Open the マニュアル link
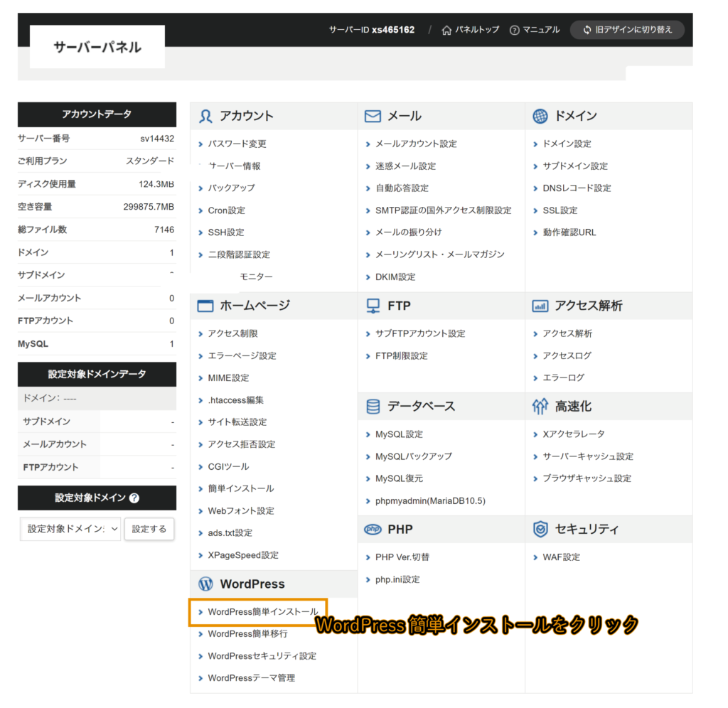Viewport: 728px width, 708px height. tap(541, 30)
